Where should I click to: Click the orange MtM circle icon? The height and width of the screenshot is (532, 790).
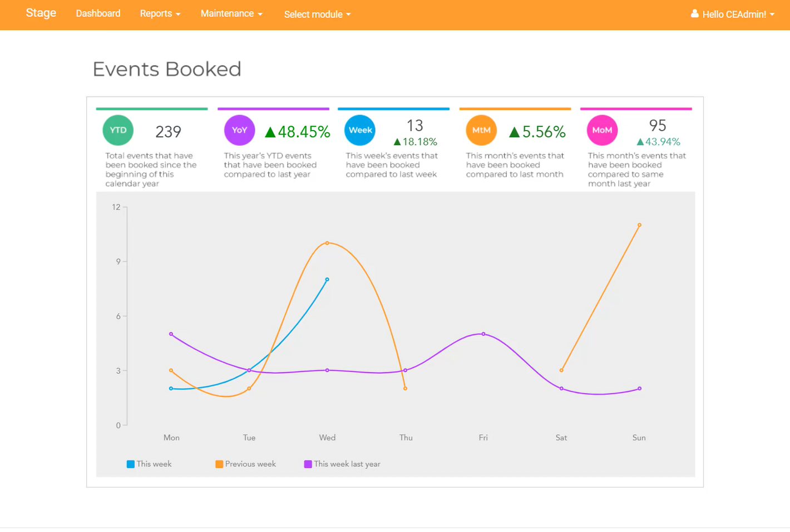[481, 130]
